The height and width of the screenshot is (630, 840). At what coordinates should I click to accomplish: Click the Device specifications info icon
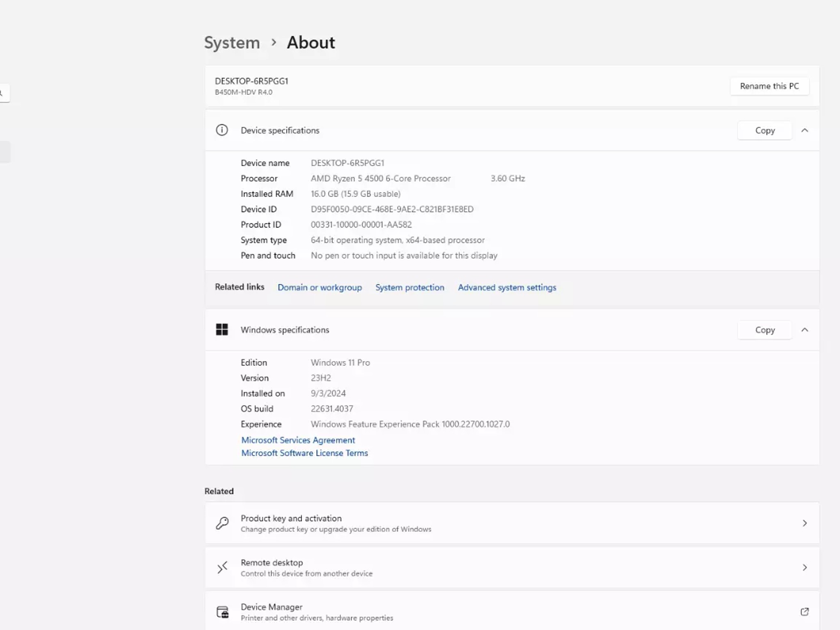pyautogui.click(x=222, y=130)
